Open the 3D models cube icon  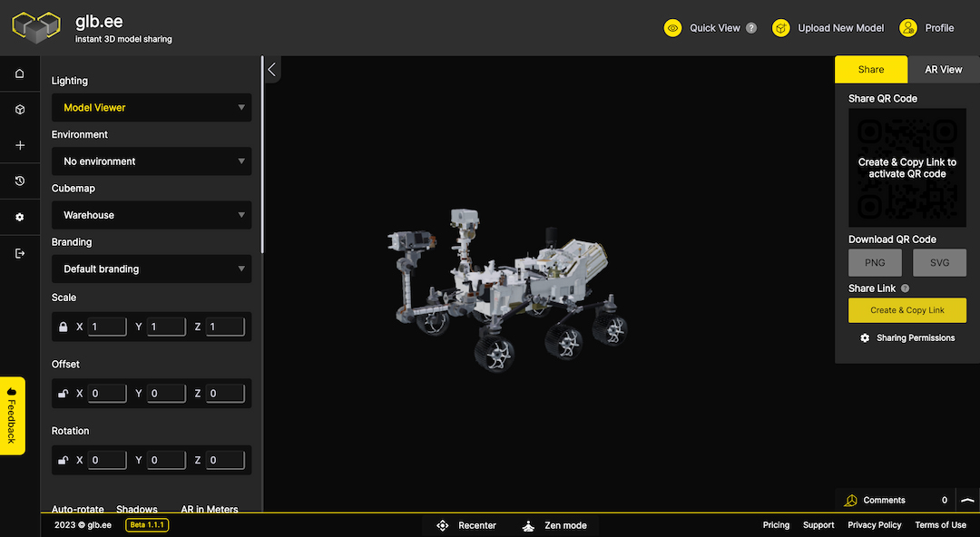[20, 110]
